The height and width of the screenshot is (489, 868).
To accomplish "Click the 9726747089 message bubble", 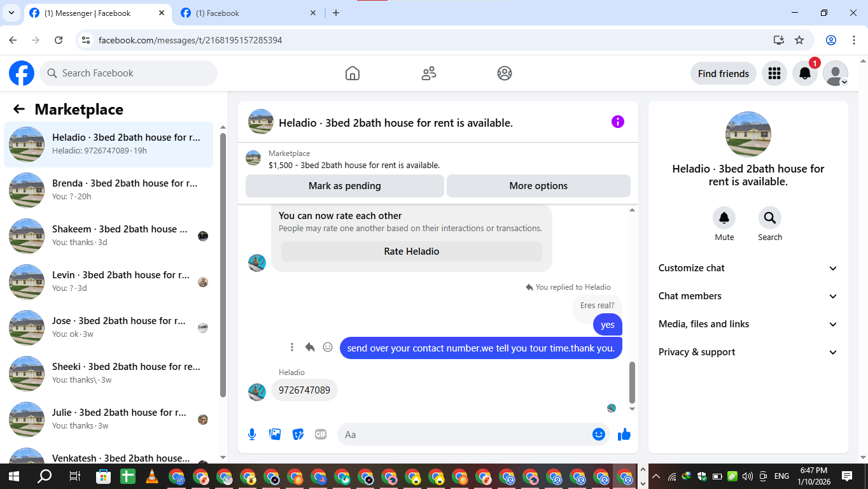I will pos(304,390).
